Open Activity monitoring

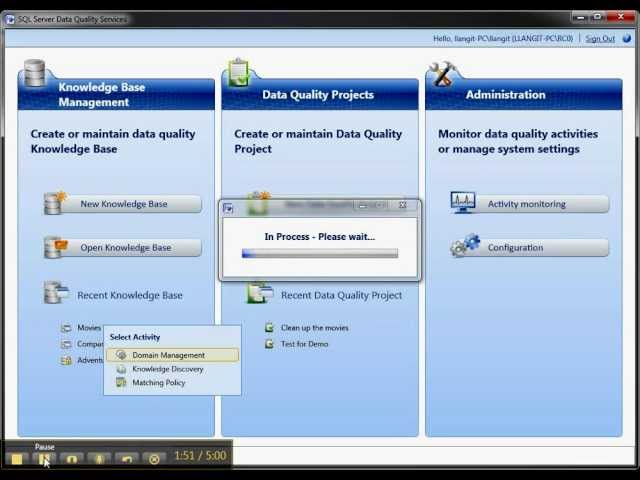pyautogui.click(x=530, y=204)
